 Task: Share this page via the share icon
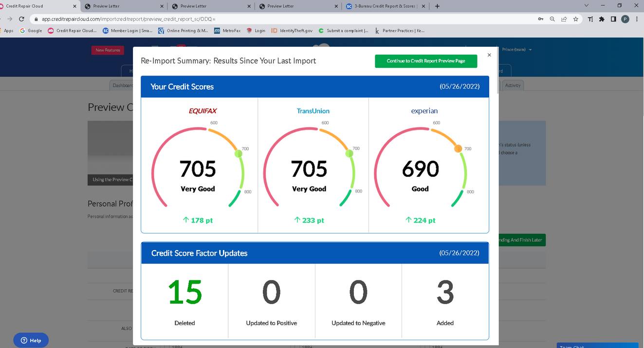tap(564, 19)
